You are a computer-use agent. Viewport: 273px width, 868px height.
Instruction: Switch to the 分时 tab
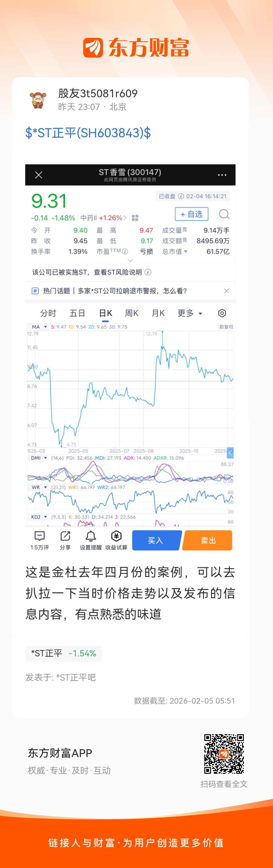(48, 313)
